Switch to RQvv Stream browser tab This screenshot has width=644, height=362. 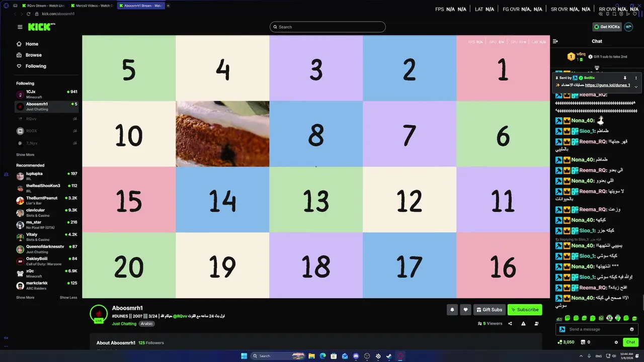click(x=43, y=6)
